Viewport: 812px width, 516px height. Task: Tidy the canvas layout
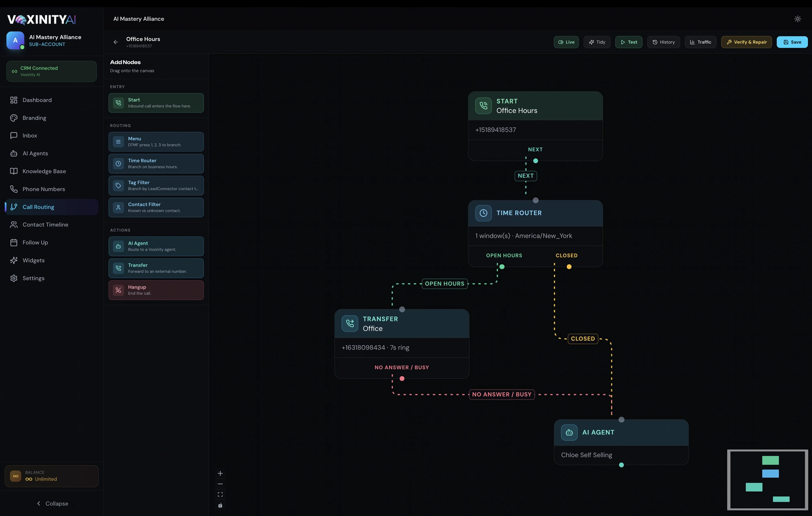tap(597, 42)
